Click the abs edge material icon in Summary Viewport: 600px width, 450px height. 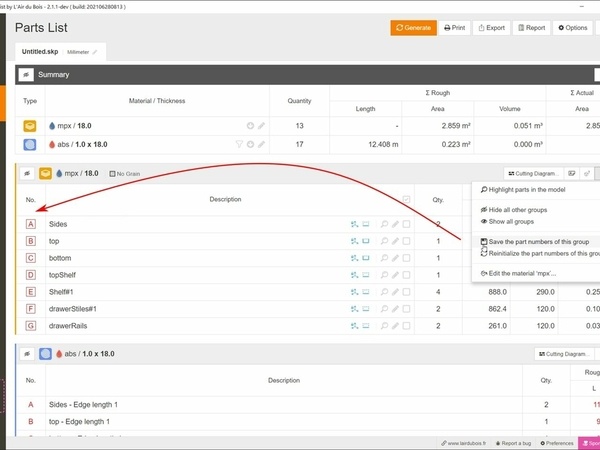30,144
